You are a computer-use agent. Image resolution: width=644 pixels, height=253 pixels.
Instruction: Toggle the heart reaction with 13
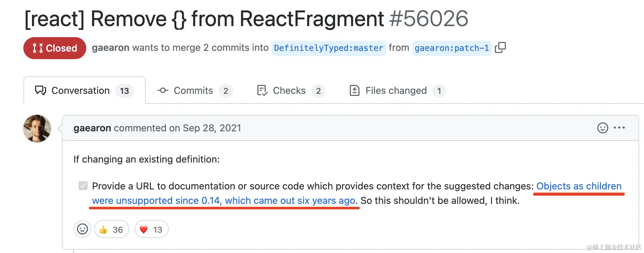(151, 229)
